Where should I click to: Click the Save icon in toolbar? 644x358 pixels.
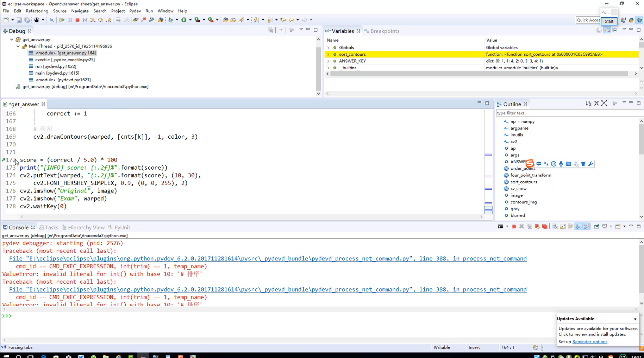tap(19, 20)
